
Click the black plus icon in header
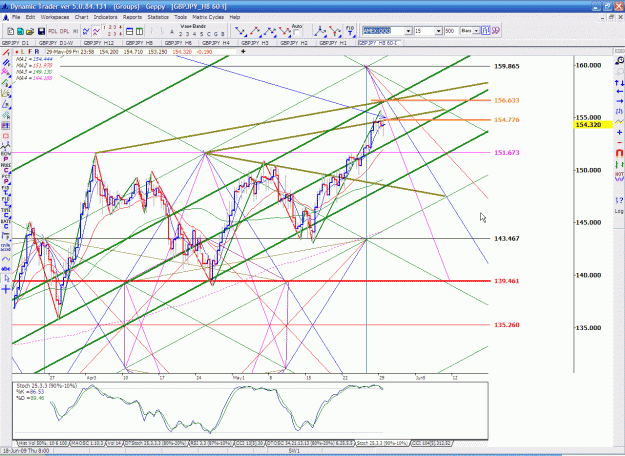[x=243, y=51]
